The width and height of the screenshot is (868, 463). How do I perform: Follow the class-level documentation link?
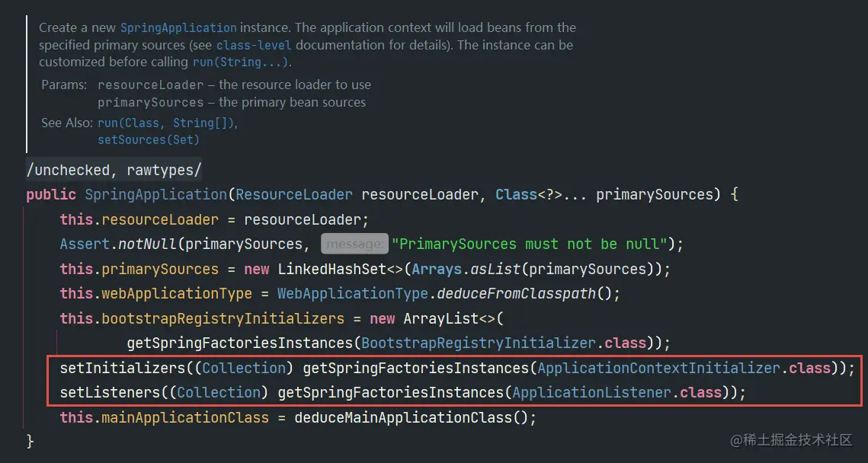254,45
